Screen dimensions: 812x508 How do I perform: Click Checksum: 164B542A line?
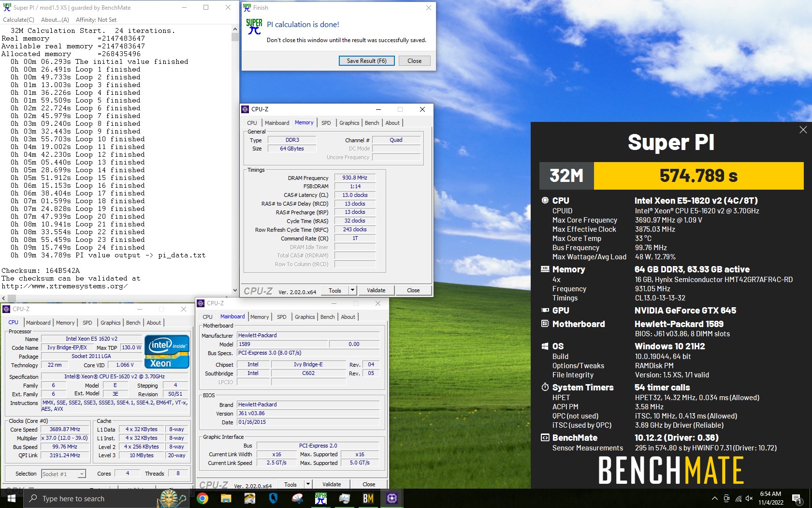41,270
